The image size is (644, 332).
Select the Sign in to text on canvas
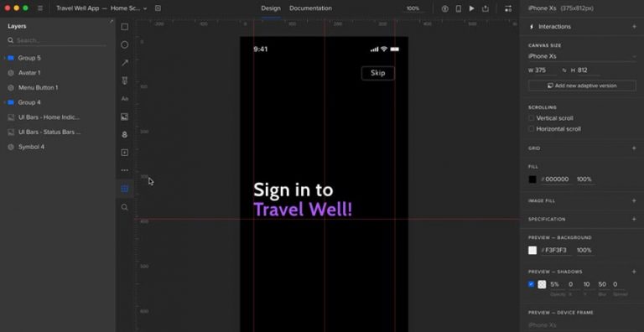coord(293,190)
